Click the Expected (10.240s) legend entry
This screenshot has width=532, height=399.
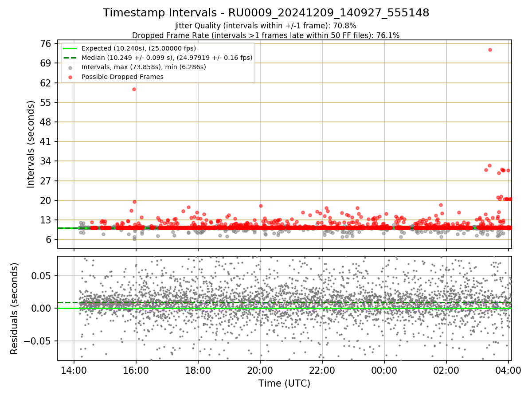tap(139, 48)
